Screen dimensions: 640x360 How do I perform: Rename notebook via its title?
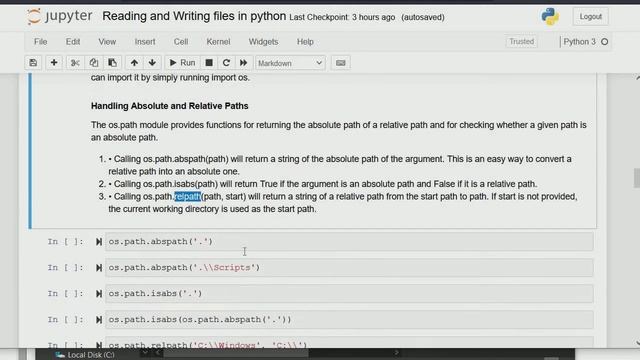coord(194,16)
